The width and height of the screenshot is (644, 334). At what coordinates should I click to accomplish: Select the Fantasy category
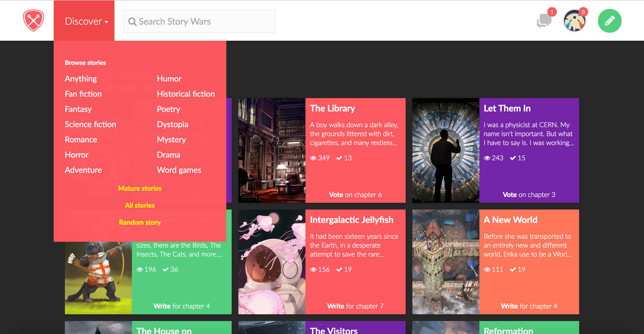[78, 109]
